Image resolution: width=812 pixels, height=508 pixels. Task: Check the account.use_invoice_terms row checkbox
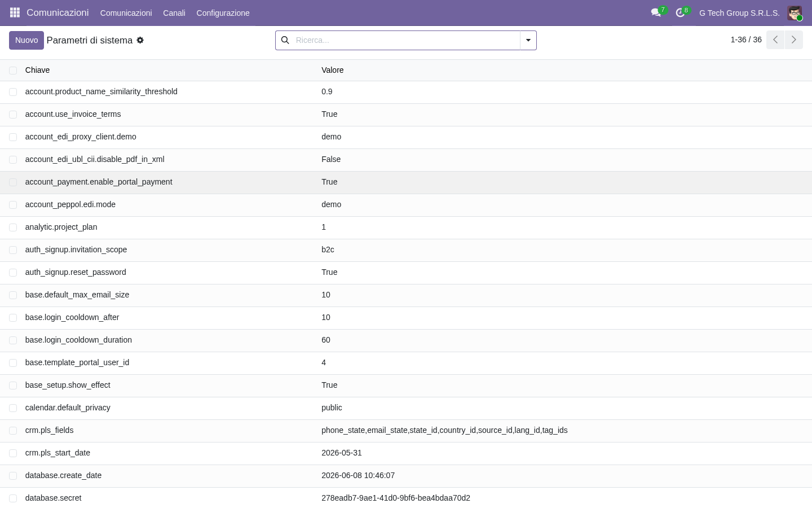click(x=13, y=115)
